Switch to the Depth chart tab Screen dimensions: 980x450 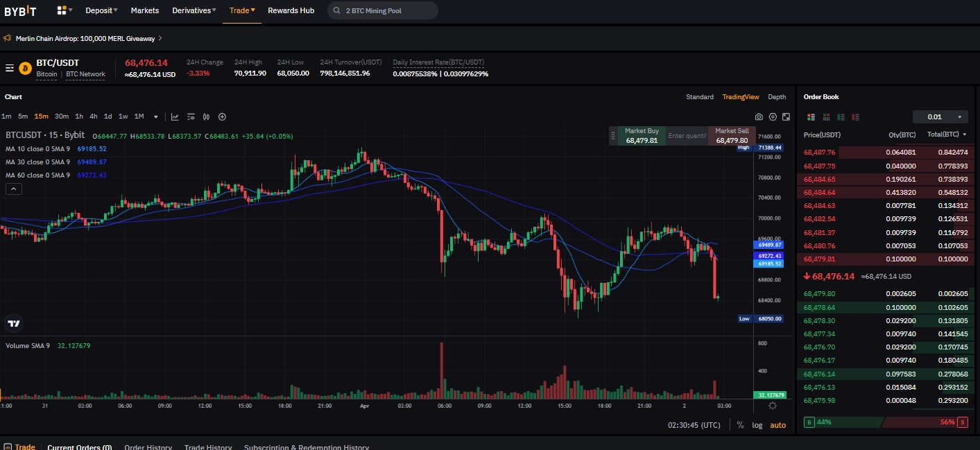(x=777, y=97)
